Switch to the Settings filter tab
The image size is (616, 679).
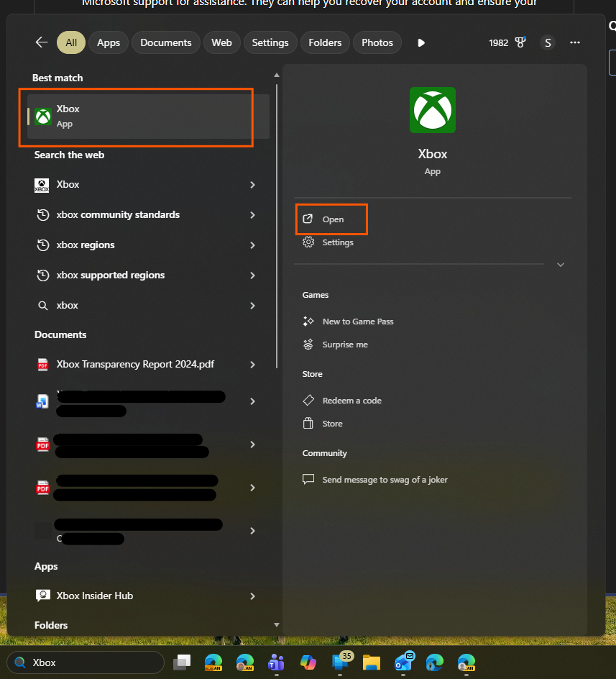coord(270,42)
